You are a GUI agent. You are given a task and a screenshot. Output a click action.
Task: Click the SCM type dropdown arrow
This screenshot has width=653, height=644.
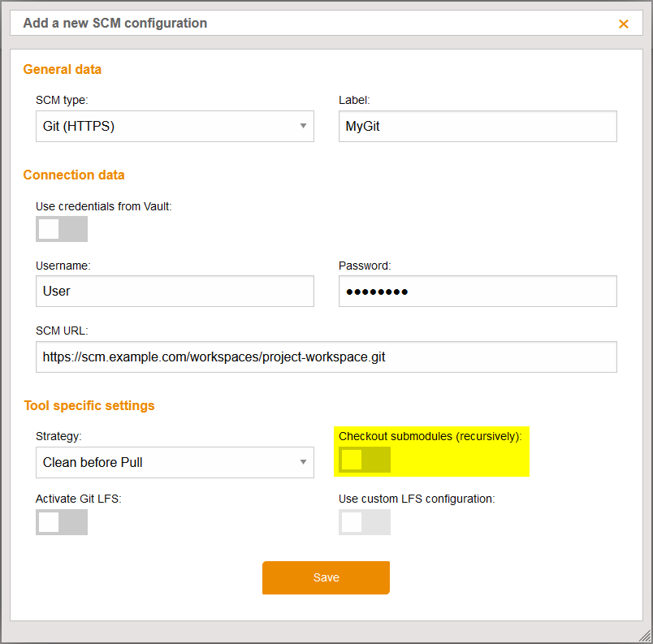tap(303, 126)
